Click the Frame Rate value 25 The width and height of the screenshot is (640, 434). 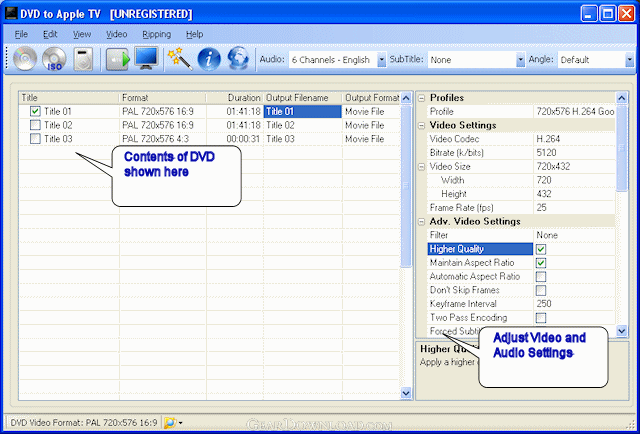(x=574, y=208)
